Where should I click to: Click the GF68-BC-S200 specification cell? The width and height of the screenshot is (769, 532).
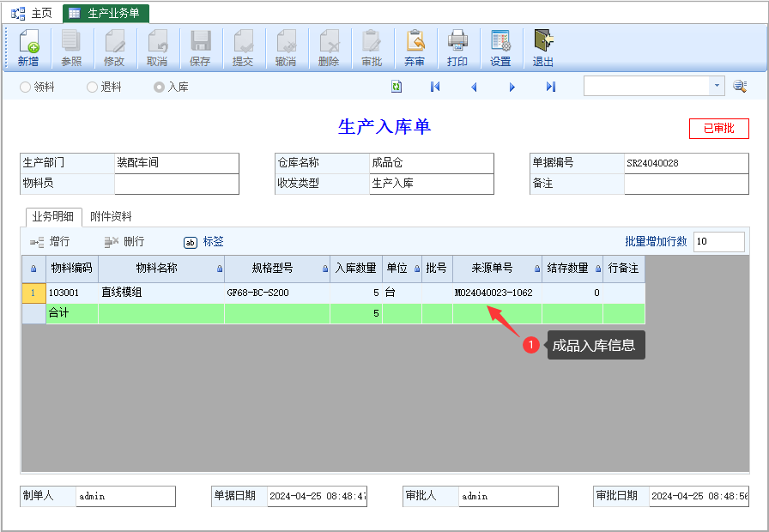pos(277,293)
